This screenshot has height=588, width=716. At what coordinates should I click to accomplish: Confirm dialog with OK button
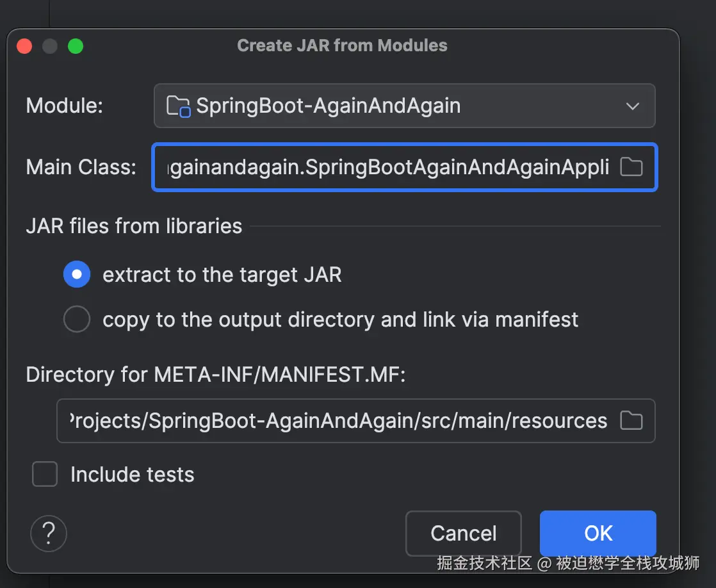point(598,533)
